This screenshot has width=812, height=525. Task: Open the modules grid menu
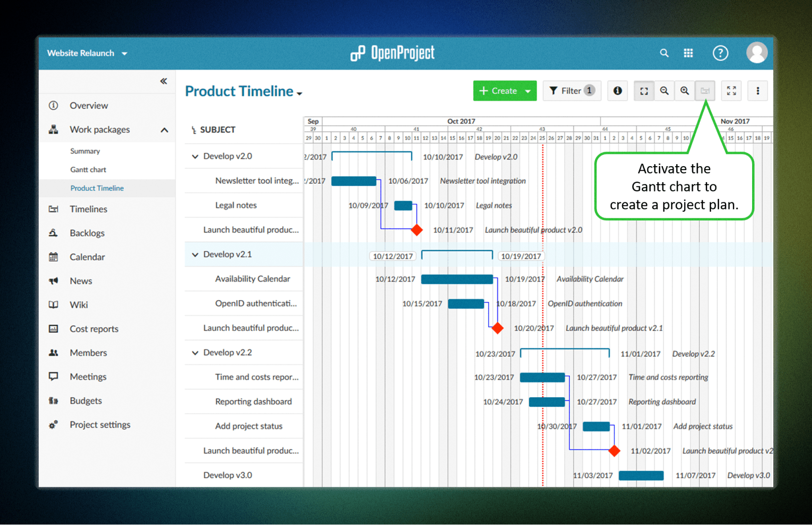coord(688,53)
